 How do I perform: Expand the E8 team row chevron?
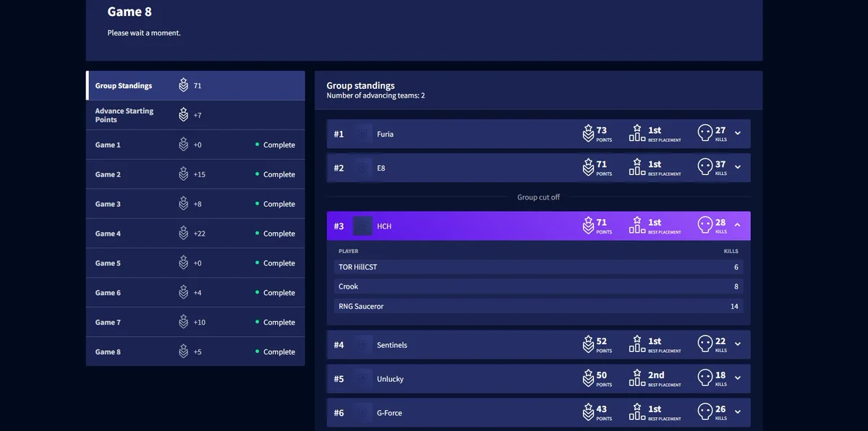click(x=738, y=168)
